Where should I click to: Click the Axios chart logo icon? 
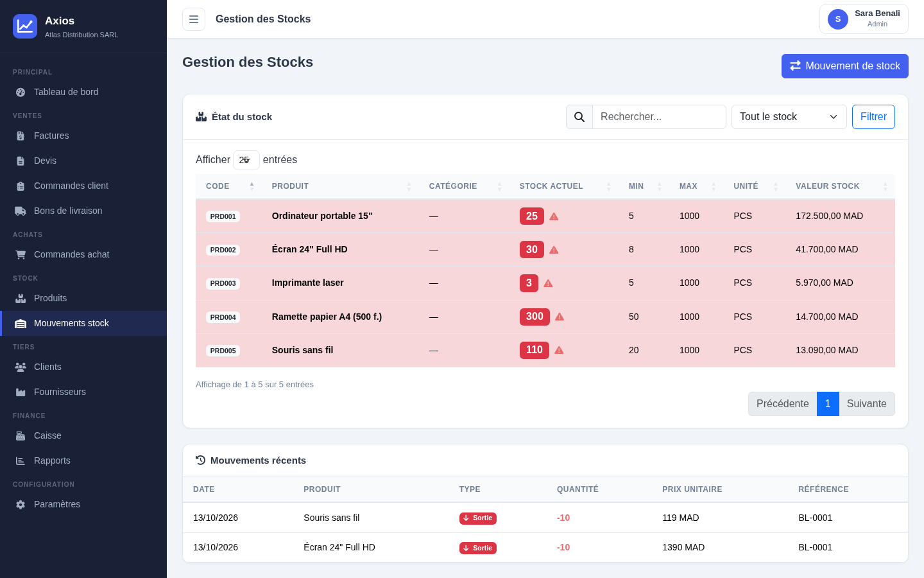click(25, 26)
